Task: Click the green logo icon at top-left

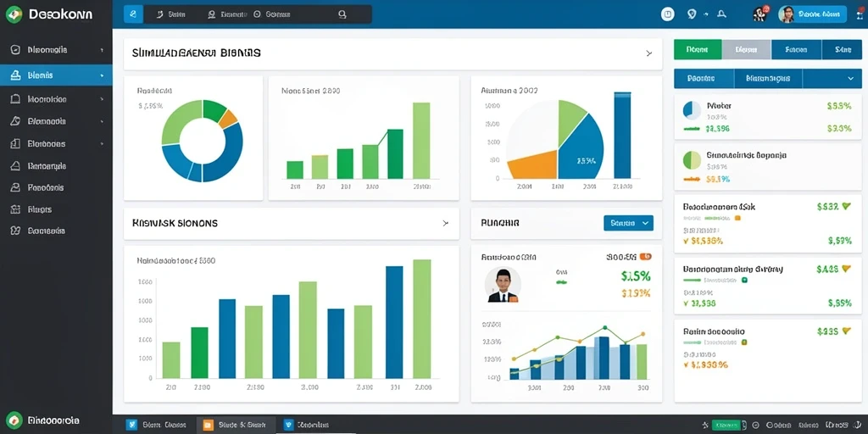Action: (14, 14)
